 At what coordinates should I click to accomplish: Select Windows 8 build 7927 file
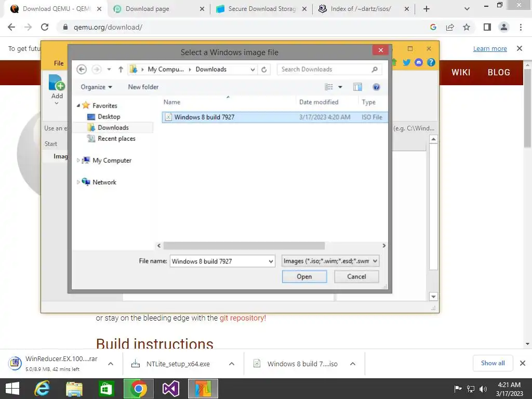(x=275, y=117)
